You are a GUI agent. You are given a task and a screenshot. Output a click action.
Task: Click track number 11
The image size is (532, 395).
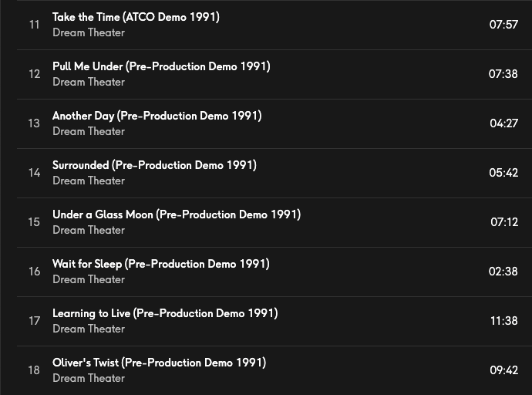(34, 25)
